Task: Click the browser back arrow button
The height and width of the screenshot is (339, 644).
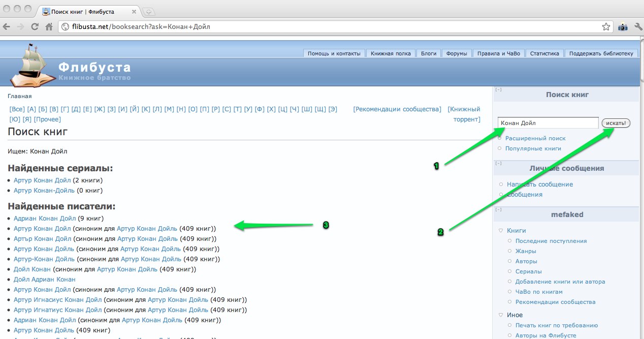Action: click(x=7, y=27)
